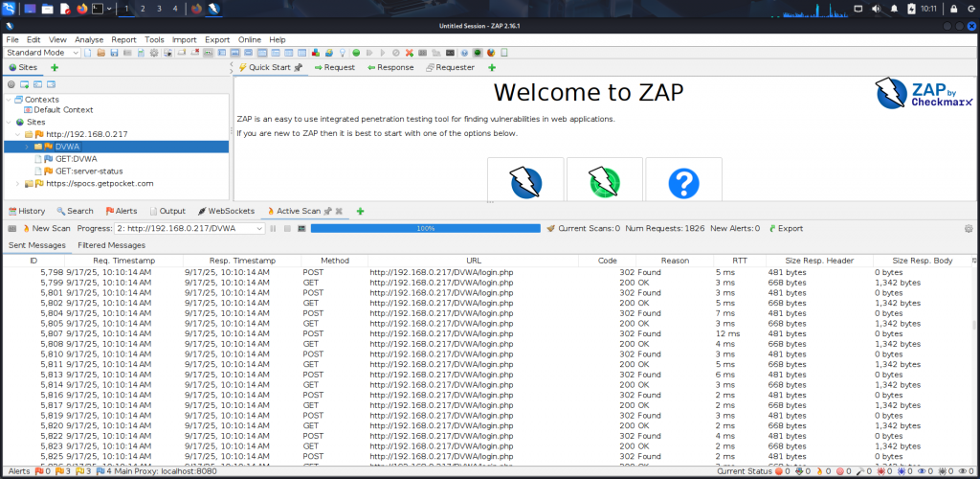The height and width of the screenshot is (479, 980).
Task: Switch to the Response tab
Action: 390,67
